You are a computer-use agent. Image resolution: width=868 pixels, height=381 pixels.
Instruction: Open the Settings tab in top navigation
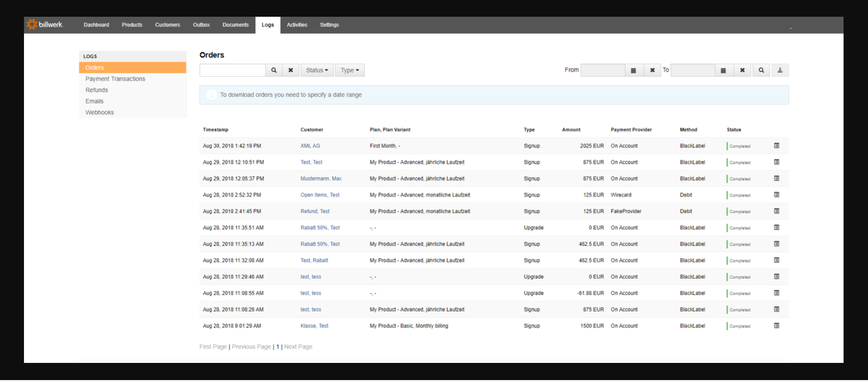click(x=329, y=25)
